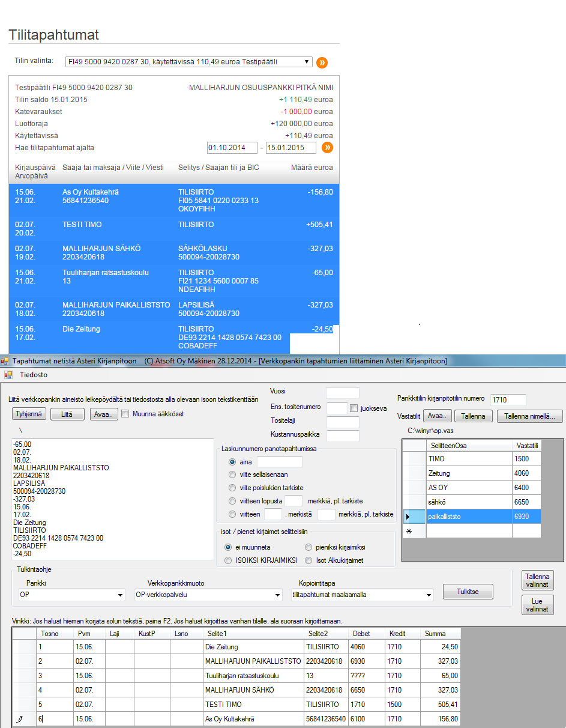Open the Kopiointitapa dropdown
This screenshot has height=728, width=566.
pyautogui.click(x=362, y=595)
